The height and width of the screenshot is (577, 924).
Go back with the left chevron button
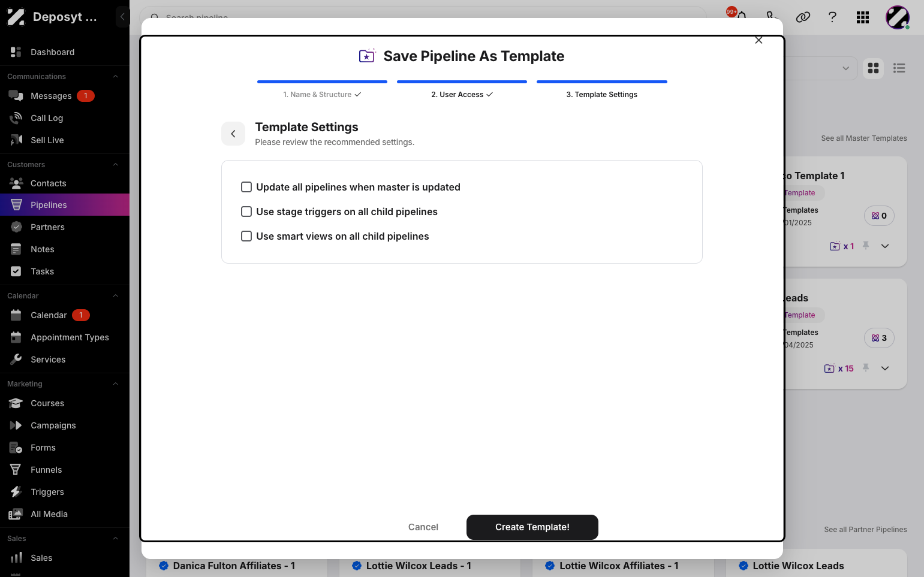[x=233, y=134]
